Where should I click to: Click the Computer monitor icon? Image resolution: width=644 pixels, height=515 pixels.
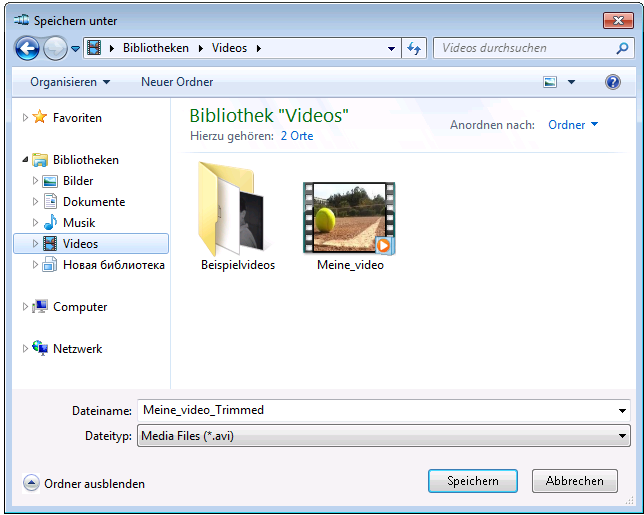[40, 306]
